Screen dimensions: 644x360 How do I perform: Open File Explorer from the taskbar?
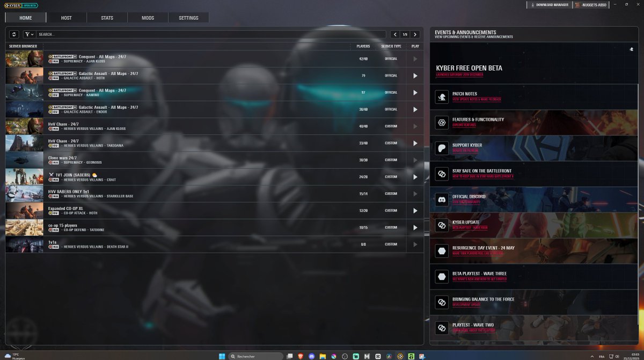coord(323,356)
